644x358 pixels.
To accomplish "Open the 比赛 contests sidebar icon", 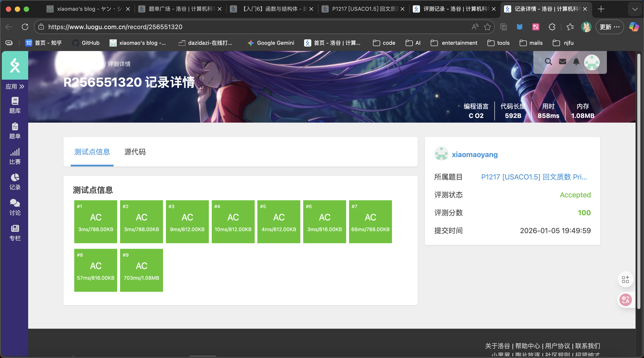I will click(15, 156).
